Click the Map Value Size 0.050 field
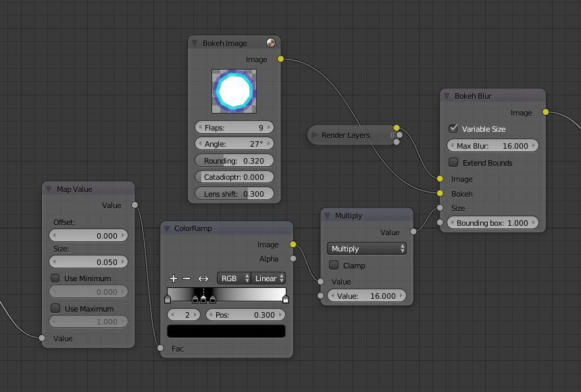 coord(89,262)
